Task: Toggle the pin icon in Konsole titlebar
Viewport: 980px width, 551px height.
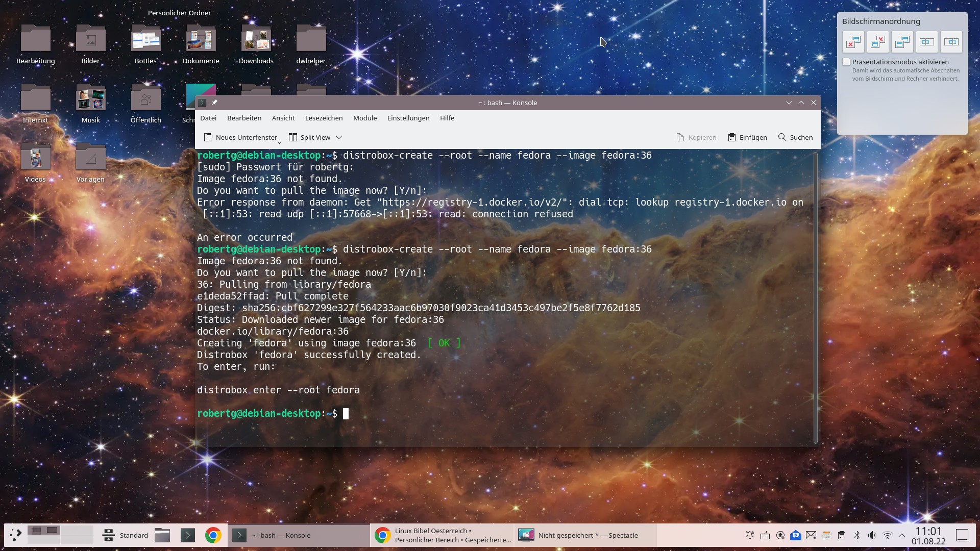Action: (214, 103)
